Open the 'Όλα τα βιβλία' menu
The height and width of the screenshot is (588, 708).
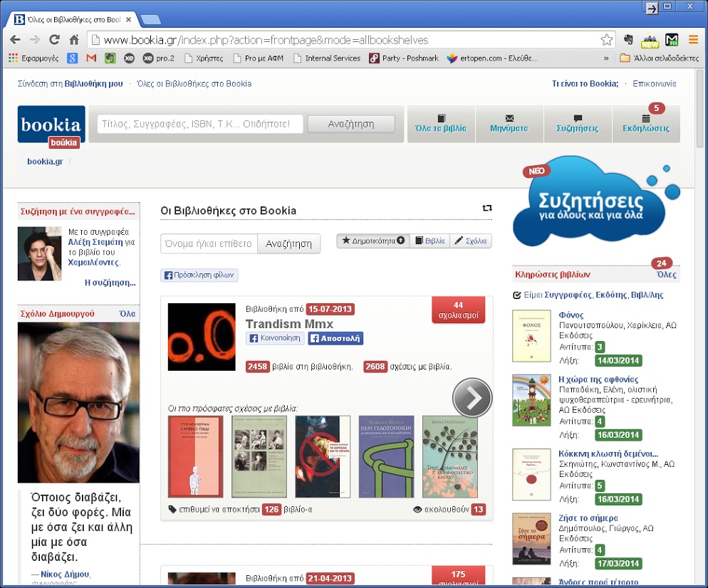[x=440, y=124]
